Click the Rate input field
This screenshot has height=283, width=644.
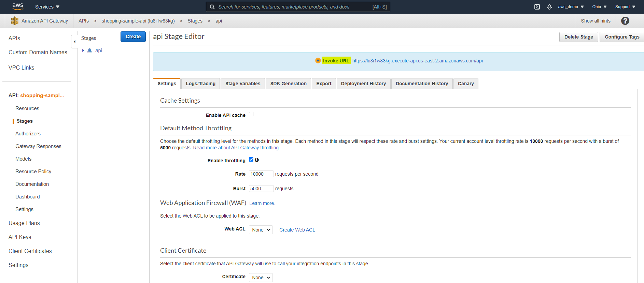261,174
